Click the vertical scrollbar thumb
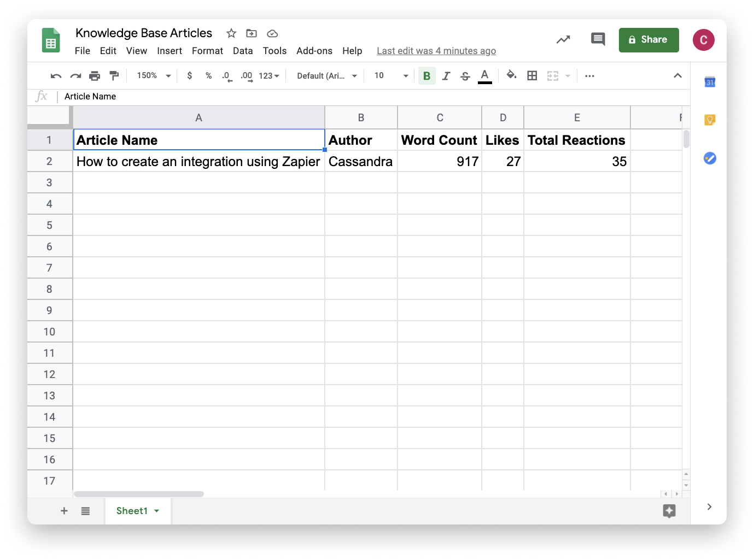 pyautogui.click(x=686, y=139)
